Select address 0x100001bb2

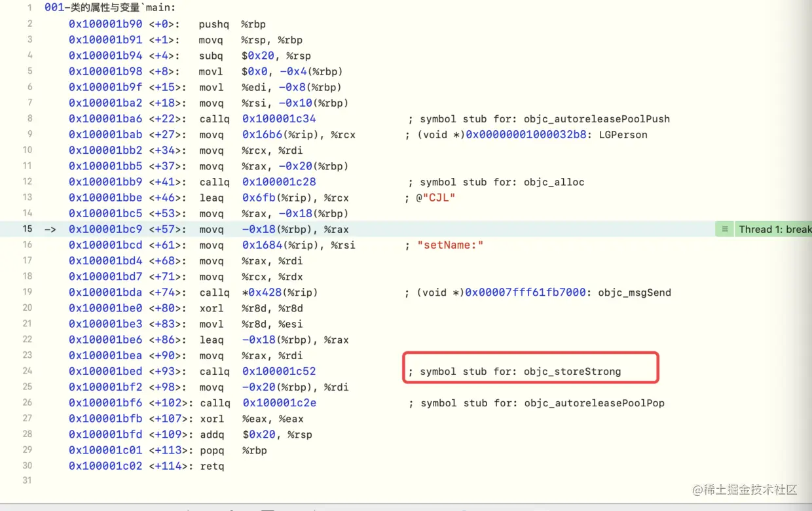click(x=105, y=150)
